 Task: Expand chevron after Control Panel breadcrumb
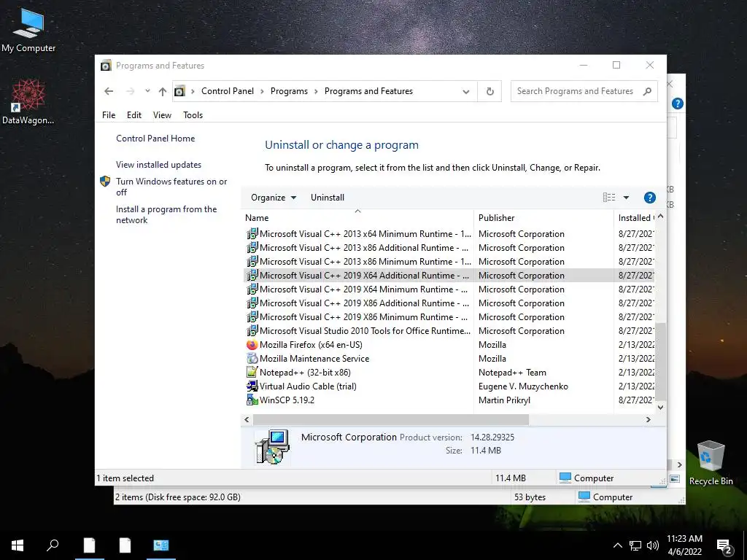pos(262,91)
